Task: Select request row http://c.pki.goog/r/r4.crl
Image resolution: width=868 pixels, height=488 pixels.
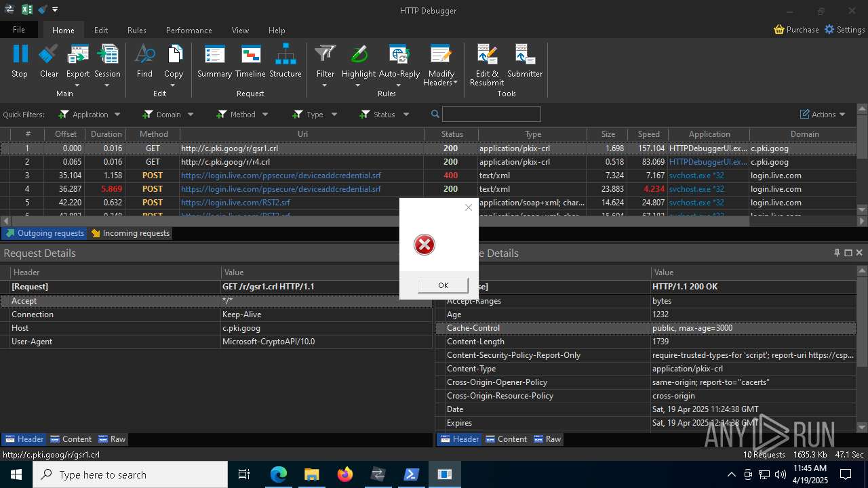Action: click(429, 162)
